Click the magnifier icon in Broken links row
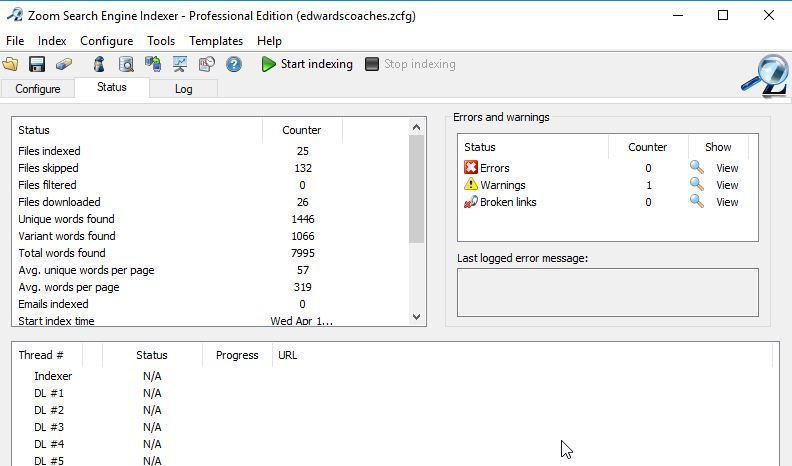This screenshot has height=466, width=792. pyautogui.click(x=697, y=201)
